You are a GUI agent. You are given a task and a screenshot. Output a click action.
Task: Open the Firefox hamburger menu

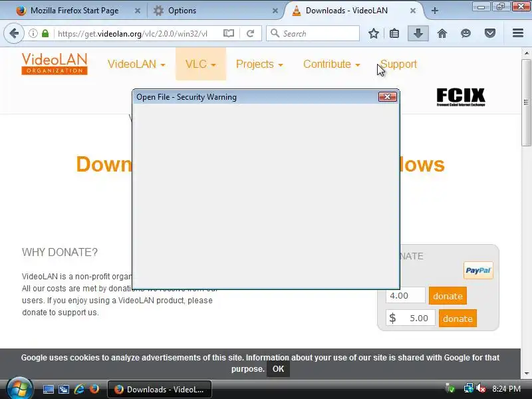(518, 33)
